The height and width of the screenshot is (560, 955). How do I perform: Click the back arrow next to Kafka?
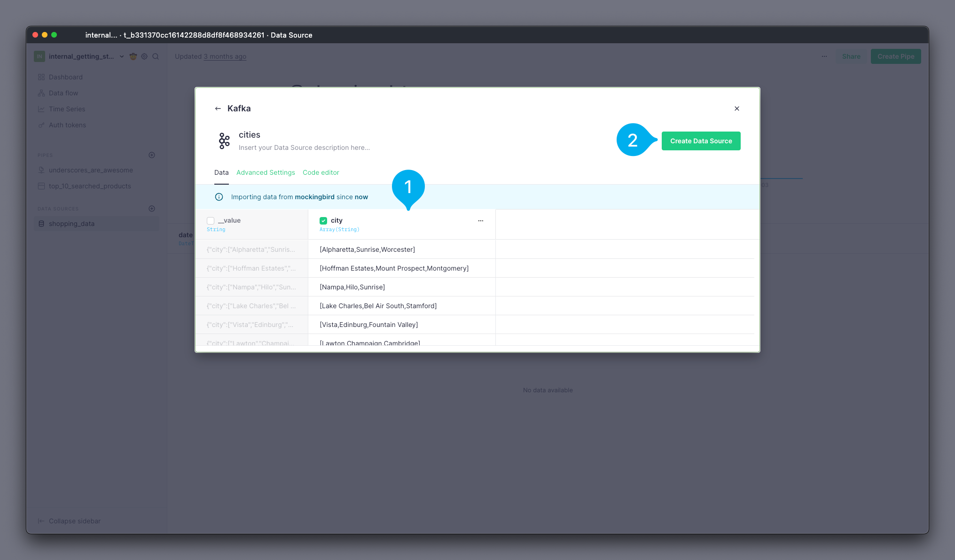pos(218,109)
